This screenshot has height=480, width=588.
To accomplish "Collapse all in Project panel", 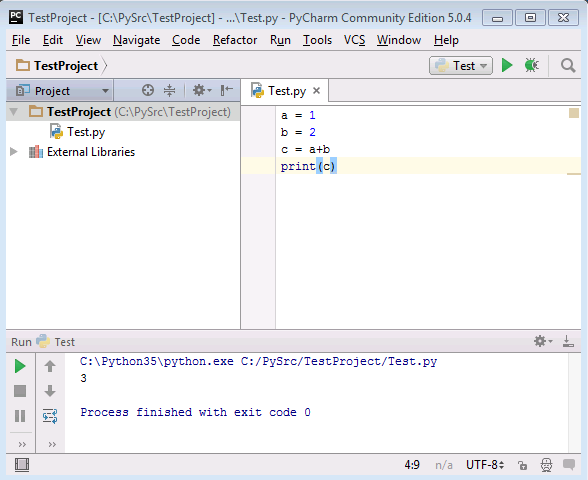I will [x=170, y=90].
